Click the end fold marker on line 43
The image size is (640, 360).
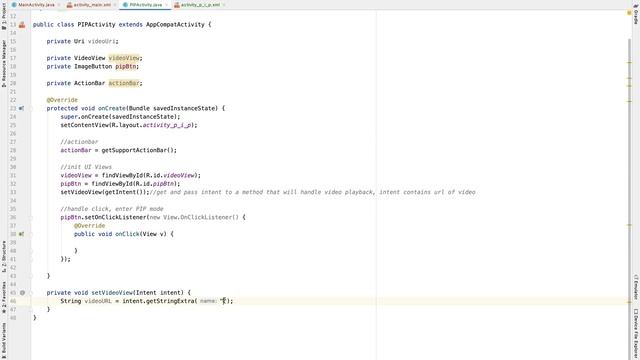(x=30, y=276)
